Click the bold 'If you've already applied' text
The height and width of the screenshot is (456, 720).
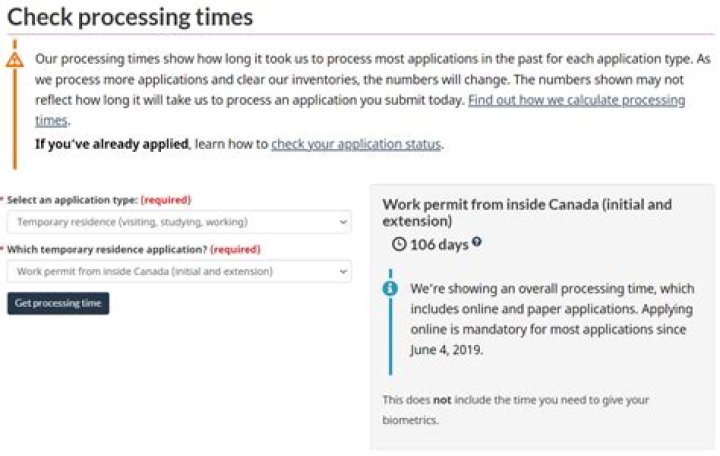pos(111,144)
